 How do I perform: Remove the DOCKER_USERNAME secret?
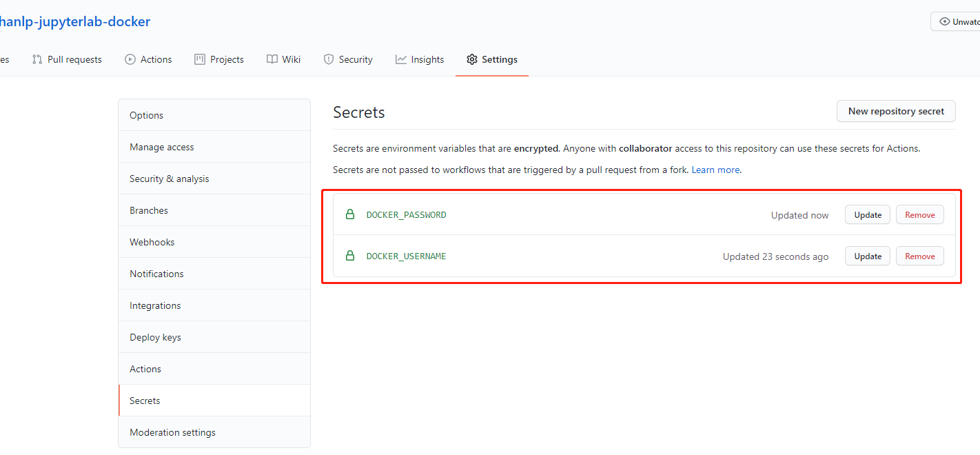(x=920, y=256)
